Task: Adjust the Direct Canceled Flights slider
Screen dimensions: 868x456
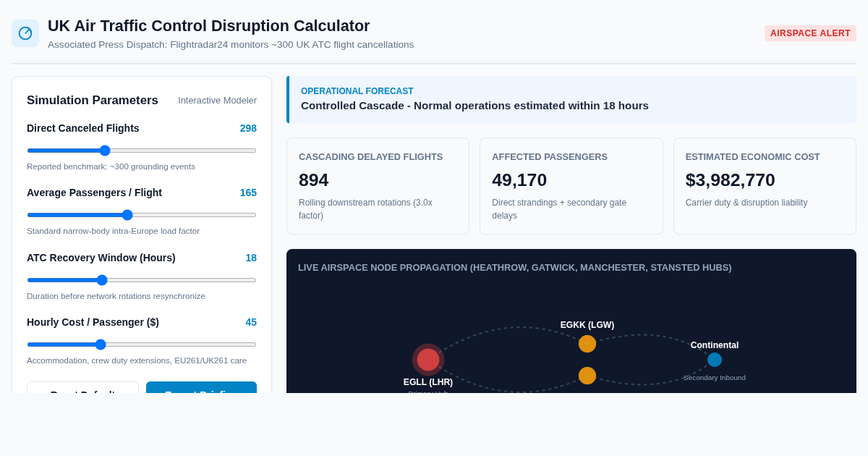Action: 142,151
